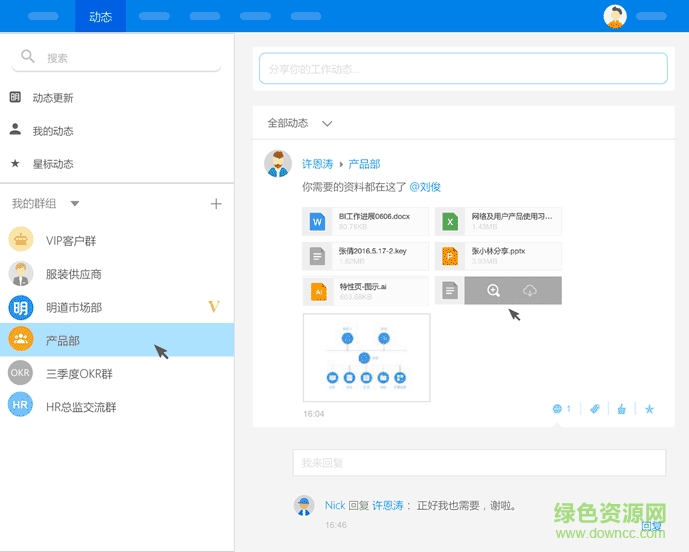Click the cloud download icon on file
This screenshot has height=552, width=689.
tap(529, 290)
